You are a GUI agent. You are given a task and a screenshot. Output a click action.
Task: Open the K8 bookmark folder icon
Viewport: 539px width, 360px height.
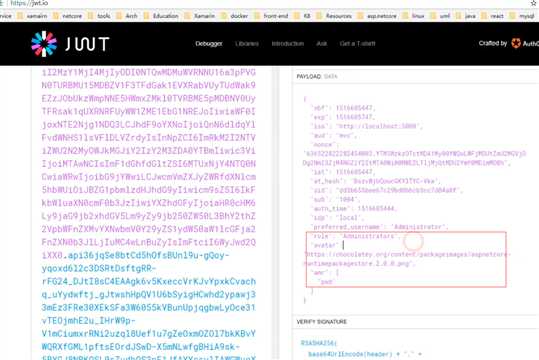(x=298, y=16)
